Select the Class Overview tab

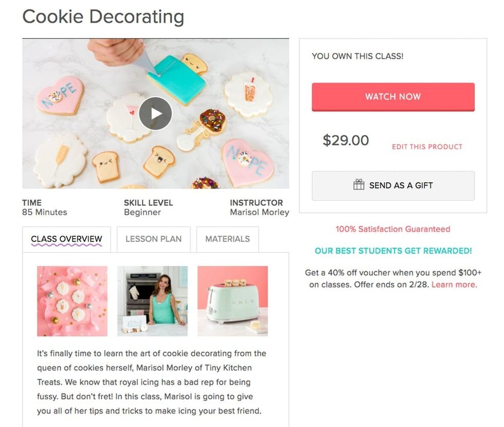[66, 239]
